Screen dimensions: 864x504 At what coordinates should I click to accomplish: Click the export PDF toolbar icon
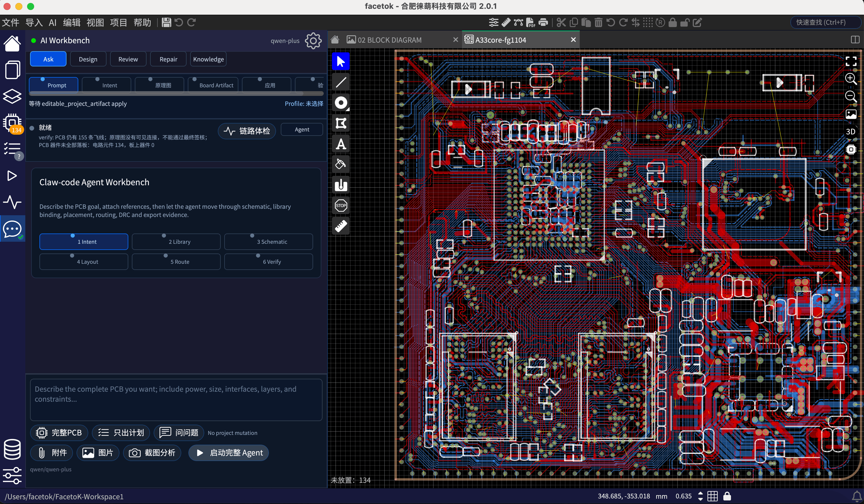click(530, 22)
